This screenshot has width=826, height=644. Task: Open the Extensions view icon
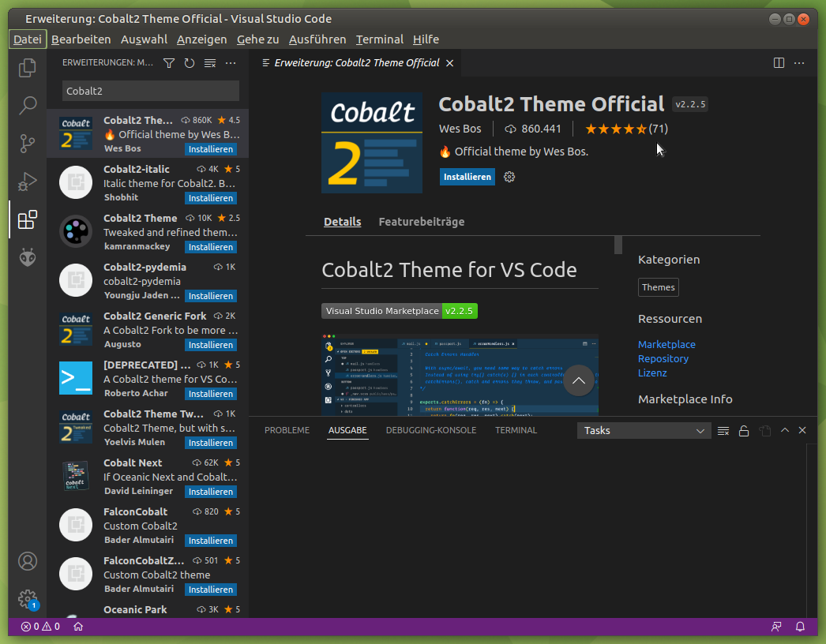28,219
